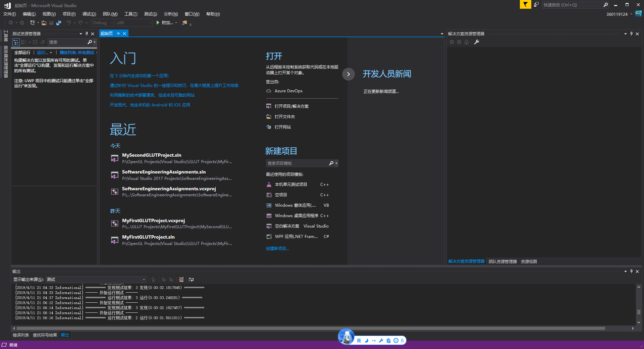The height and width of the screenshot is (349, 644).
Task: Click the Output horizontal scrollbar left arrow
Action: [14, 328]
